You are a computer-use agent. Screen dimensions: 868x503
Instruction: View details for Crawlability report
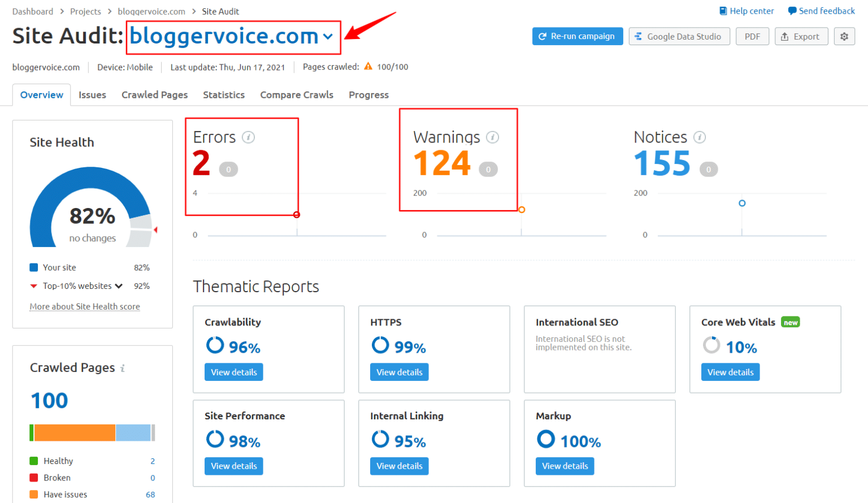pos(234,372)
